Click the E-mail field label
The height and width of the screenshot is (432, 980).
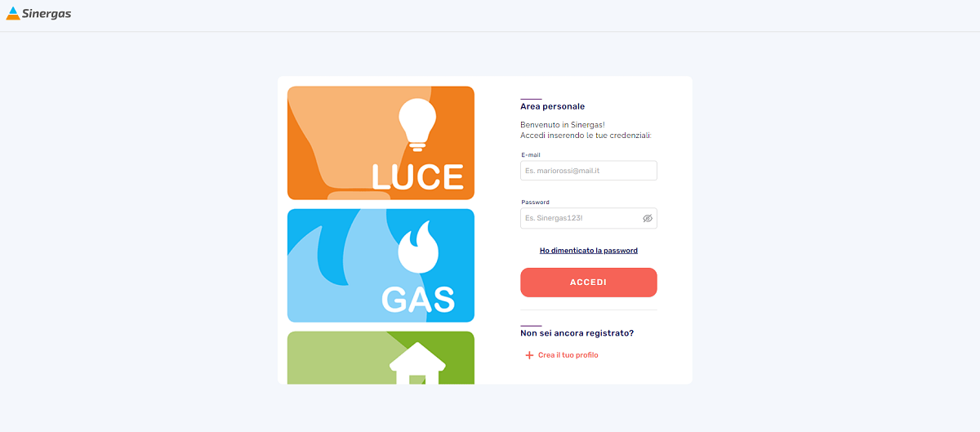(531, 154)
